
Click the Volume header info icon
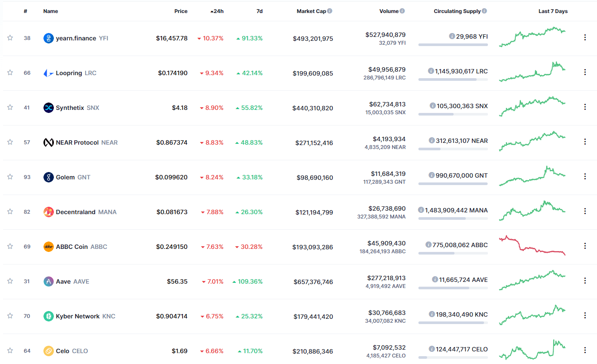[402, 11]
